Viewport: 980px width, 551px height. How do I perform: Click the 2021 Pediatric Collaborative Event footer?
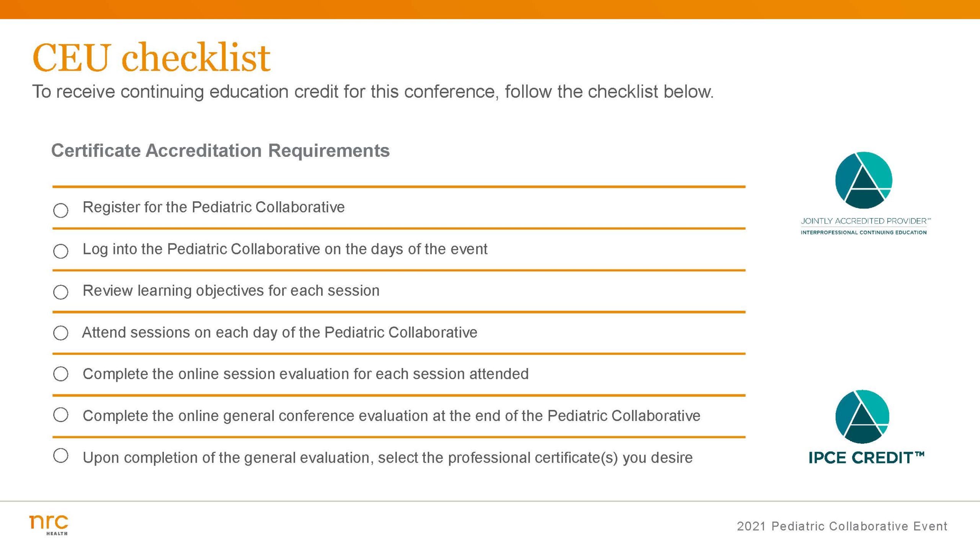tap(842, 526)
